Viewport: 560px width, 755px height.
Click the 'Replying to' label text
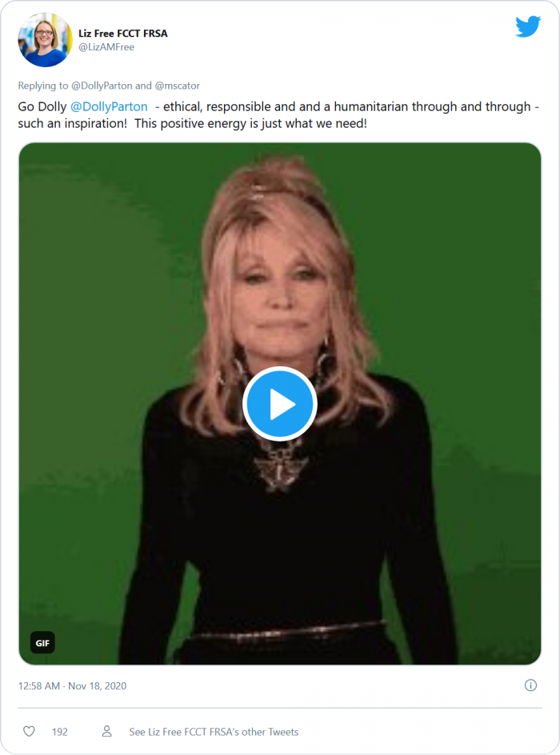pos(43,86)
